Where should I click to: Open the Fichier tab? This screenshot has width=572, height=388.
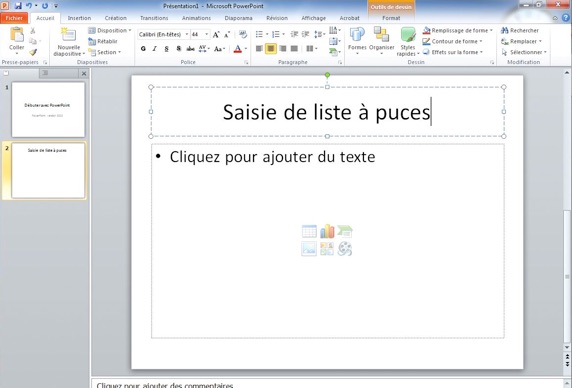[x=14, y=18]
